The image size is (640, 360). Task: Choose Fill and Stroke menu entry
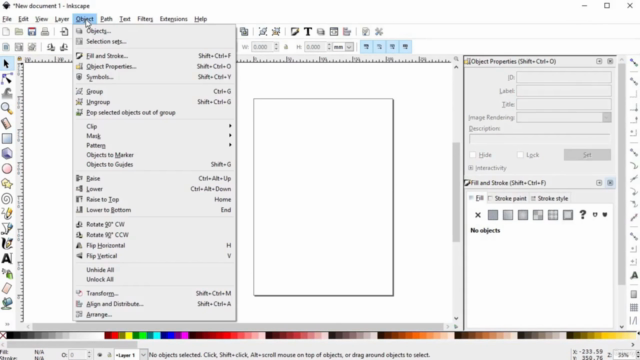click(x=154, y=56)
